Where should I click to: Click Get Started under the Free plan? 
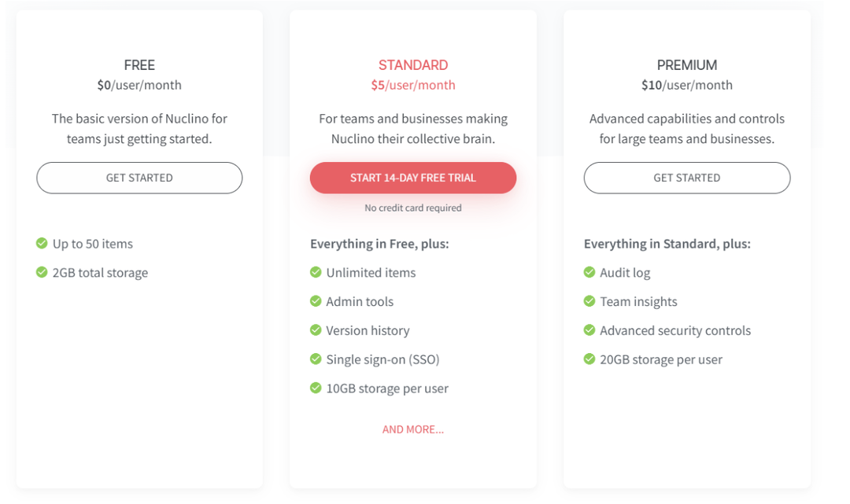point(139,178)
